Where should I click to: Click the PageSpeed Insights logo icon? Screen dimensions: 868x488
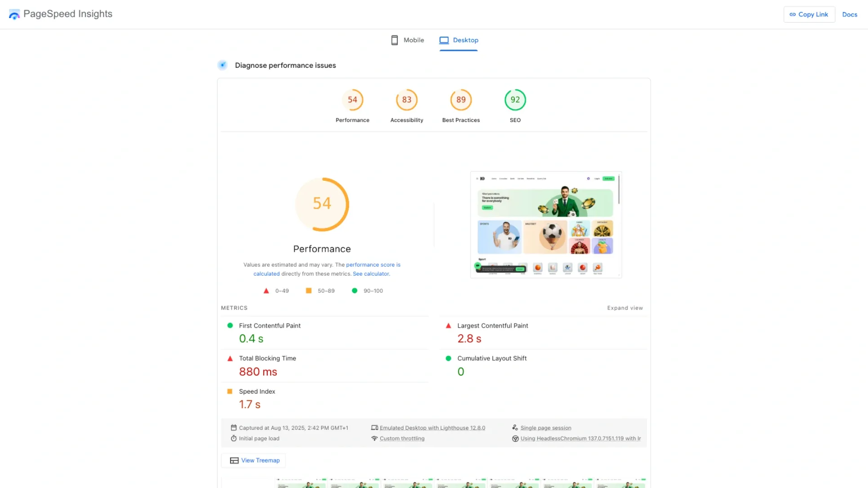[x=14, y=14]
